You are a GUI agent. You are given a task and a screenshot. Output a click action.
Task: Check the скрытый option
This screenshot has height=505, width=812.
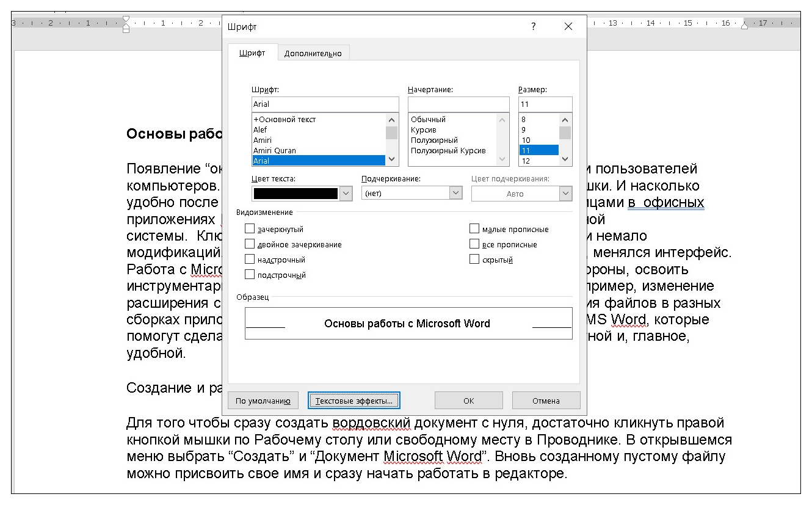474,260
